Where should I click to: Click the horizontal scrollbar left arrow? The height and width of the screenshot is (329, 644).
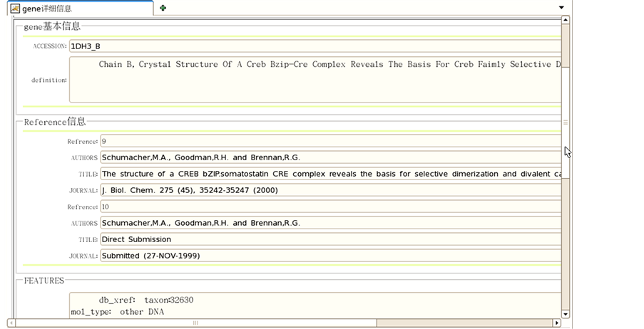(x=11, y=323)
